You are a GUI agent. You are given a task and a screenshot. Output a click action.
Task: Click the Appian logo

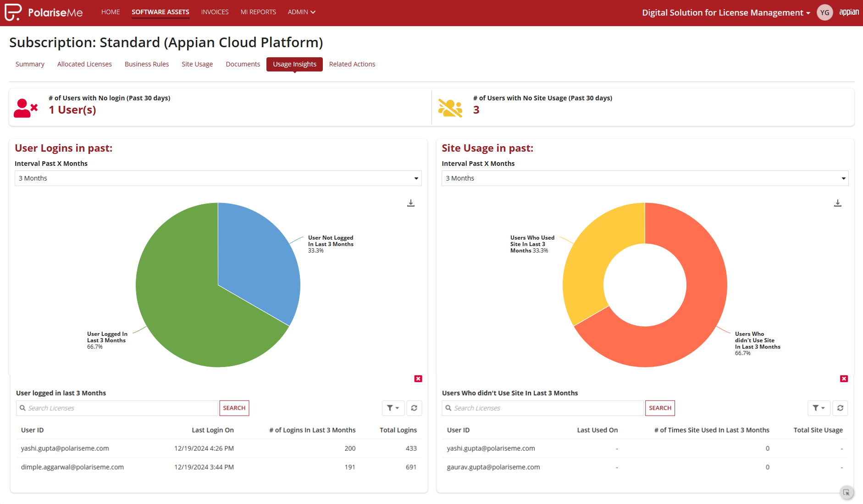coord(849,12)
